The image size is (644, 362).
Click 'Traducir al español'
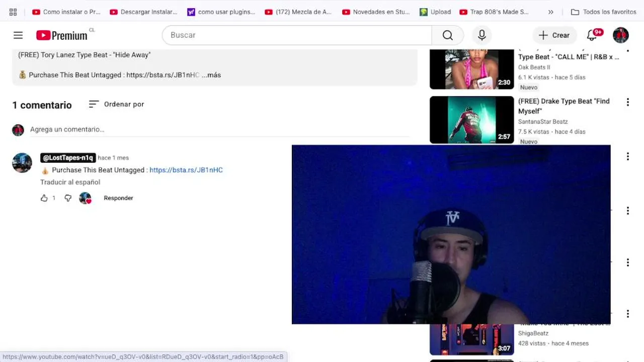[70, 182]
